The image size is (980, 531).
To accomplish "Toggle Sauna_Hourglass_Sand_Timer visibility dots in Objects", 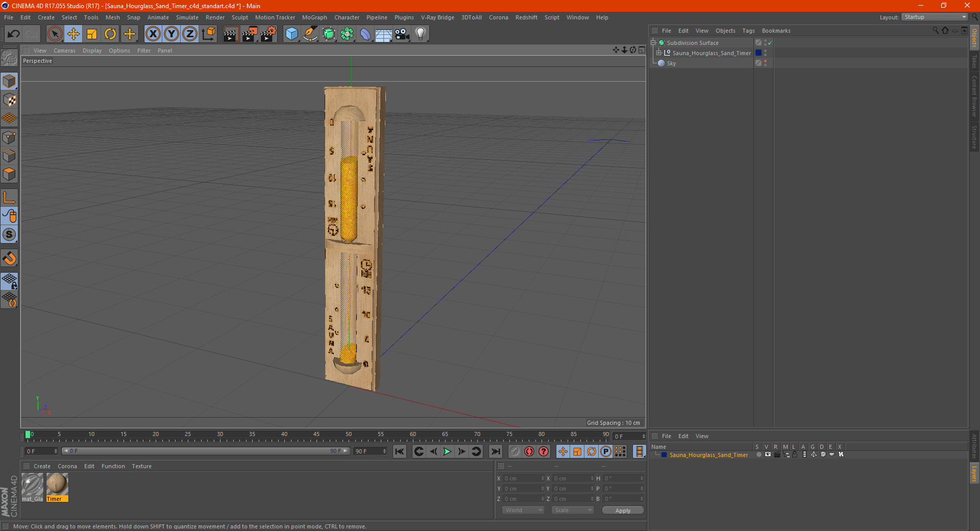I will (765, 53).
